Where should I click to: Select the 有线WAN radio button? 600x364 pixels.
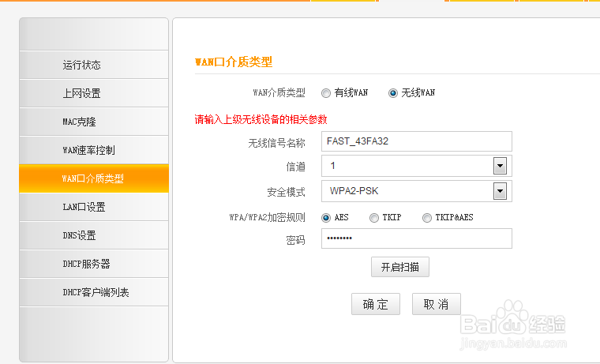tap(325, 93)
